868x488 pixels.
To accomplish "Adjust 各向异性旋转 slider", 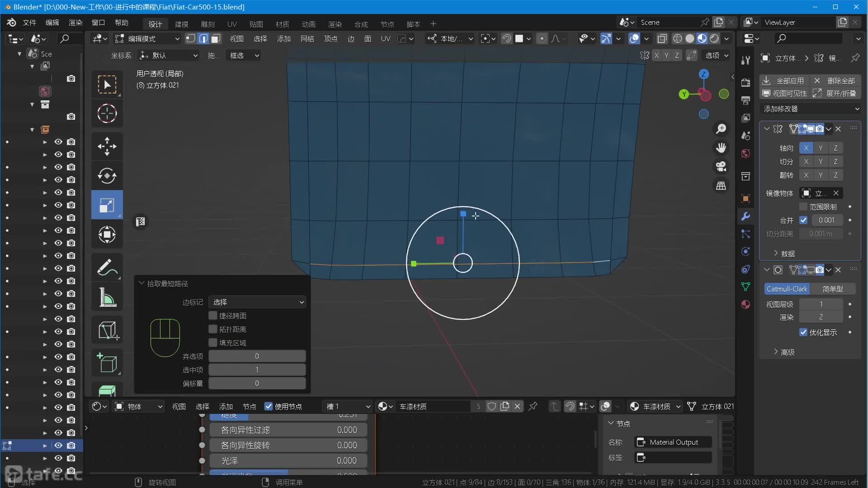I will click(288, 445).
